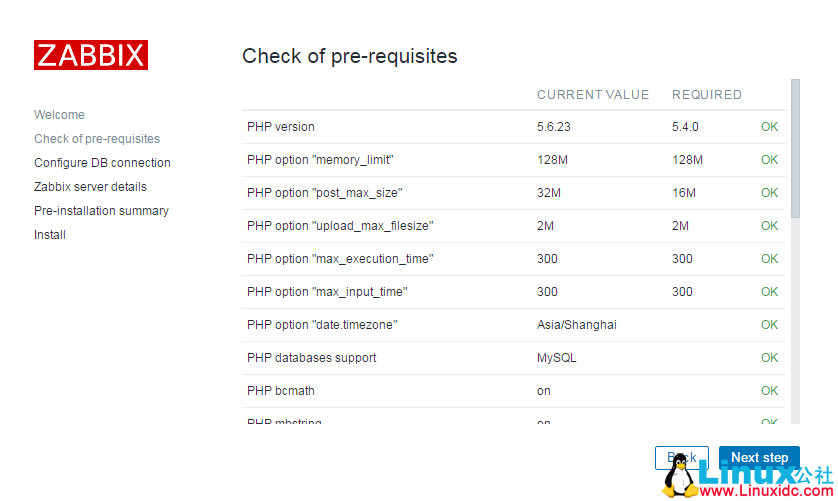The height and width of the screenshot is (501, 838).
Task: Click Asia/Shanghai timezone value
Action: click(x=577, y=325)
